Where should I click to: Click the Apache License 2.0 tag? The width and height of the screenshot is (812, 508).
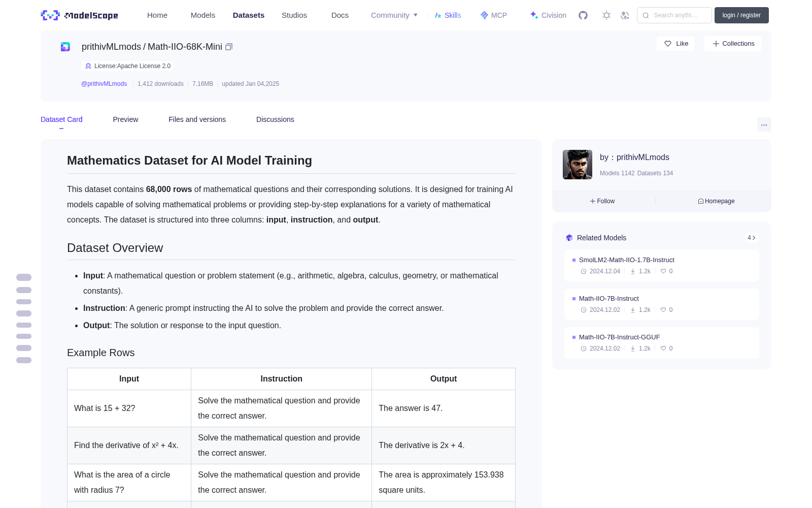[x=127, y=66]
